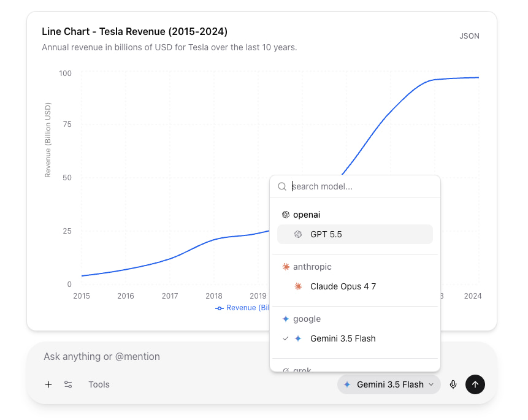Click the Revenue legend label
Image resolution: width=528 pixels, height=420 pixels.
point(248,308)
